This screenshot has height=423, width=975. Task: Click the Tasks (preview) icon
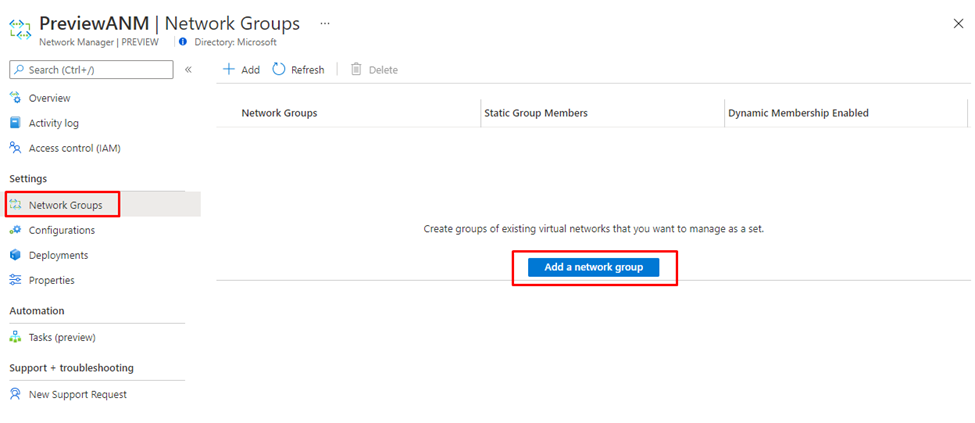(15, 337)
